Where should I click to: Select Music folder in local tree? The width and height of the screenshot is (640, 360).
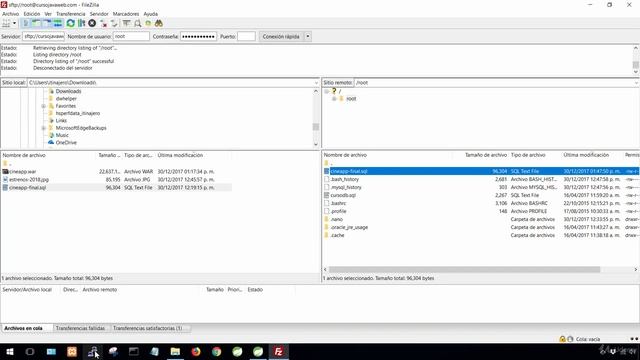pos(62,136)
